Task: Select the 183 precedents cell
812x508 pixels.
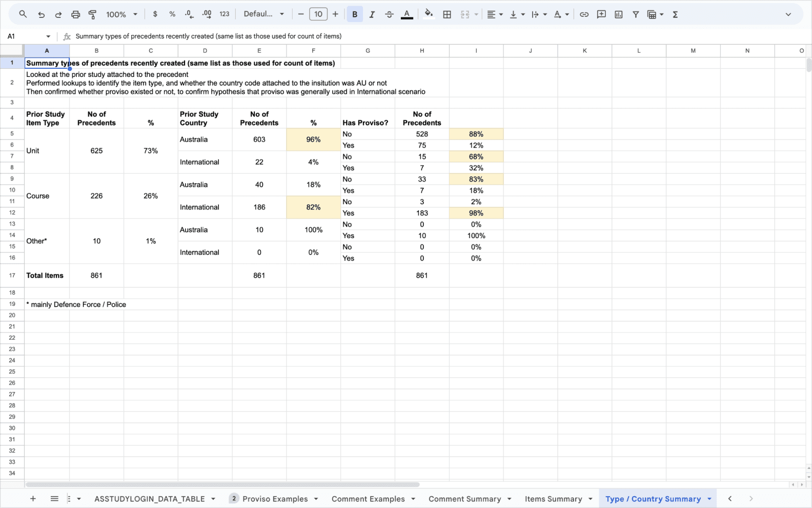Action: [x=422, y=213]
